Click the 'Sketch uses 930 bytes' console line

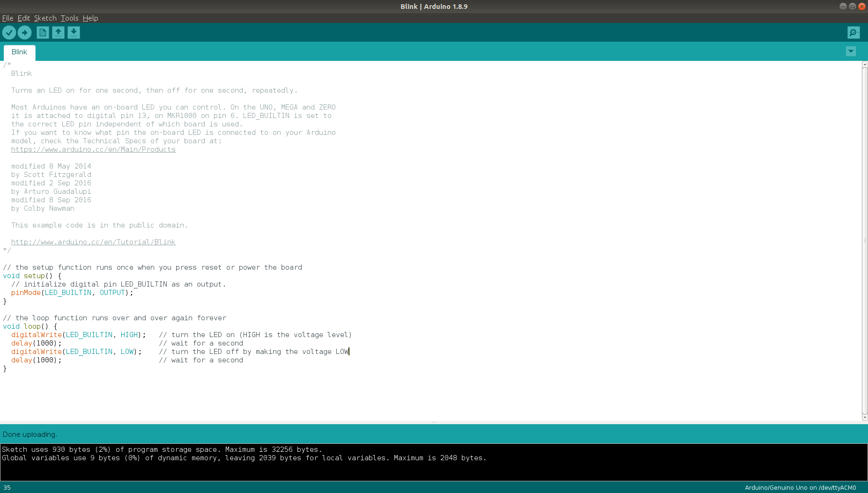(x=162, y=449)
